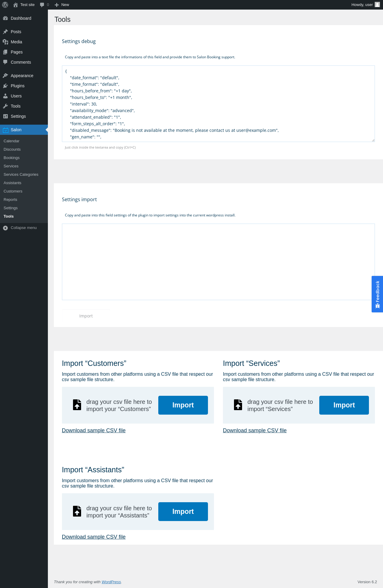
Task: Open Dashboard in the admin menu
Action: tap(24, 18)
